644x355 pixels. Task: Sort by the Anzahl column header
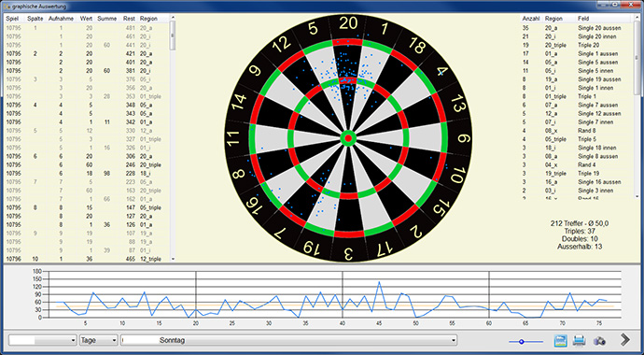click(x=531, y=19)
